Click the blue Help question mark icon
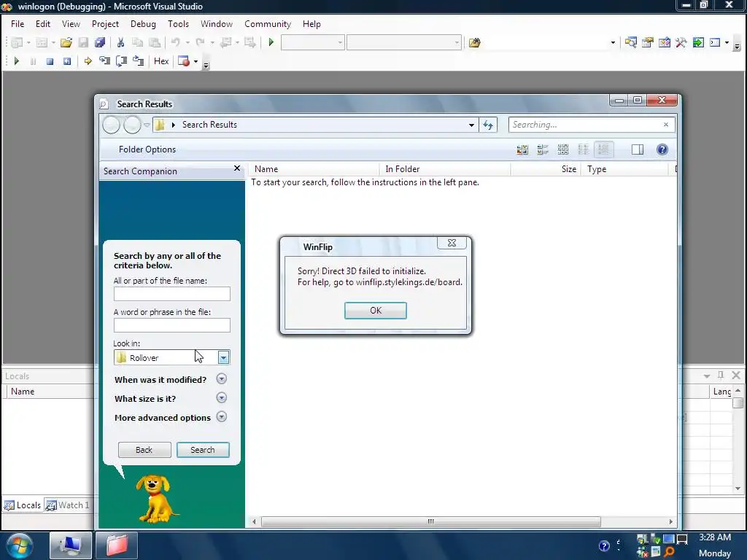 pyautogui.click(x=662, y=149)
